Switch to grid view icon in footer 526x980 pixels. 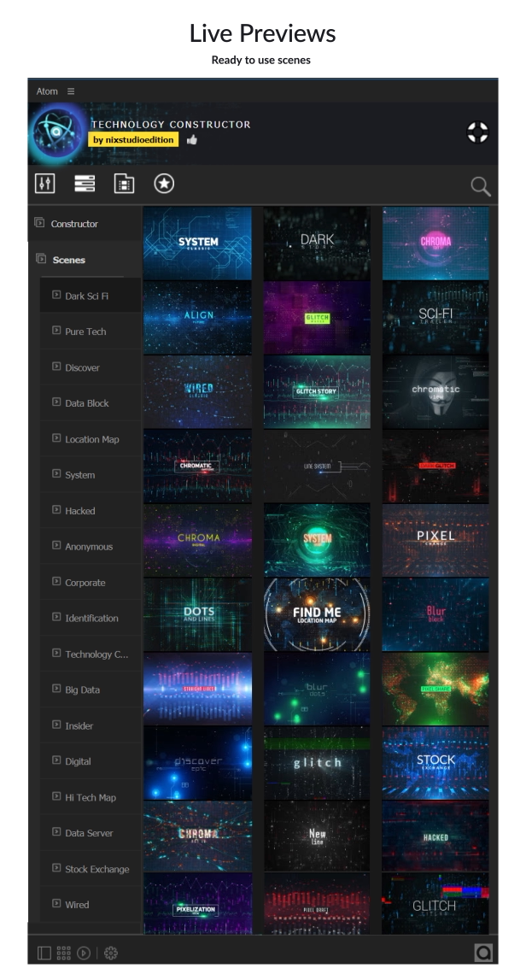click(x=64, y=953)
